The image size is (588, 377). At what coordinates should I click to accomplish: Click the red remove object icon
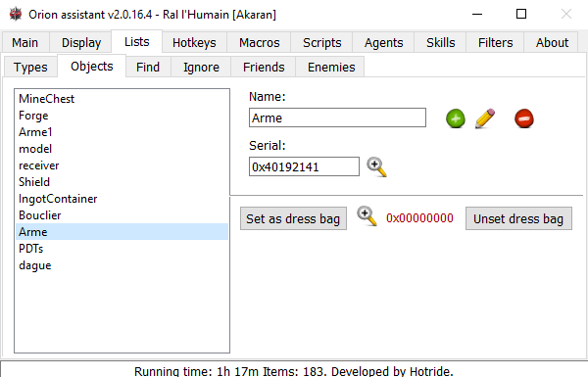(x=524, y=118)
